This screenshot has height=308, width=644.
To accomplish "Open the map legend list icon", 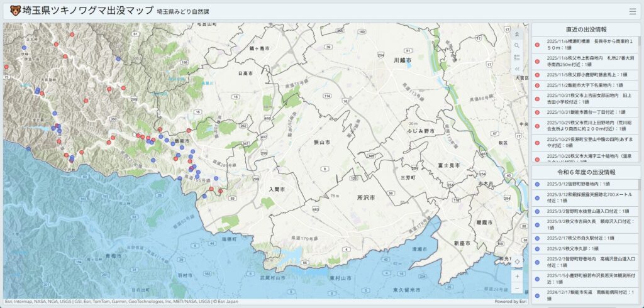I will click(517, 57).
